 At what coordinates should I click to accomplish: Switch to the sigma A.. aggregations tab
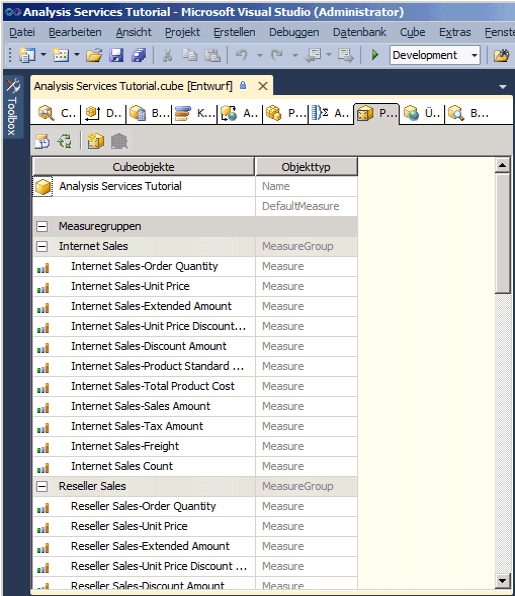[331, 113]
